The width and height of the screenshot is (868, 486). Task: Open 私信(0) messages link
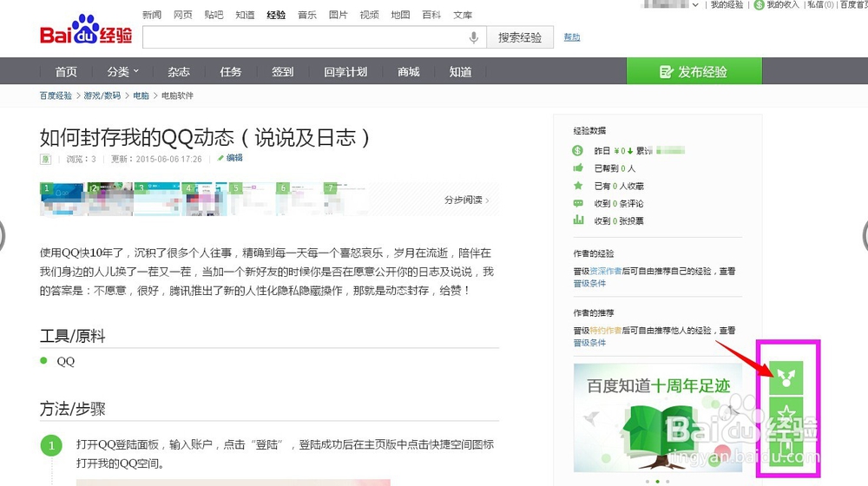coord(820,5)
